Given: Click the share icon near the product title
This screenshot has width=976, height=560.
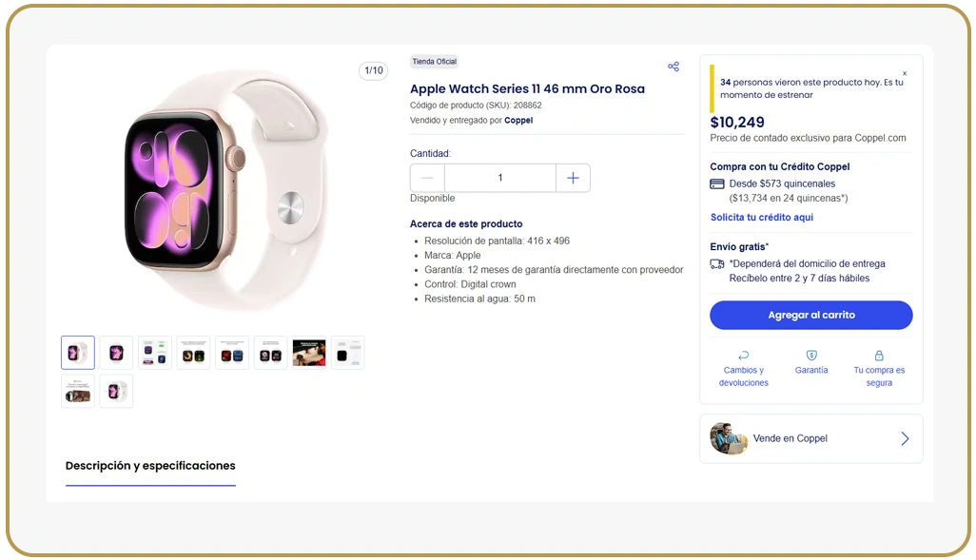Looking at the screenshot, I should 673,66.
